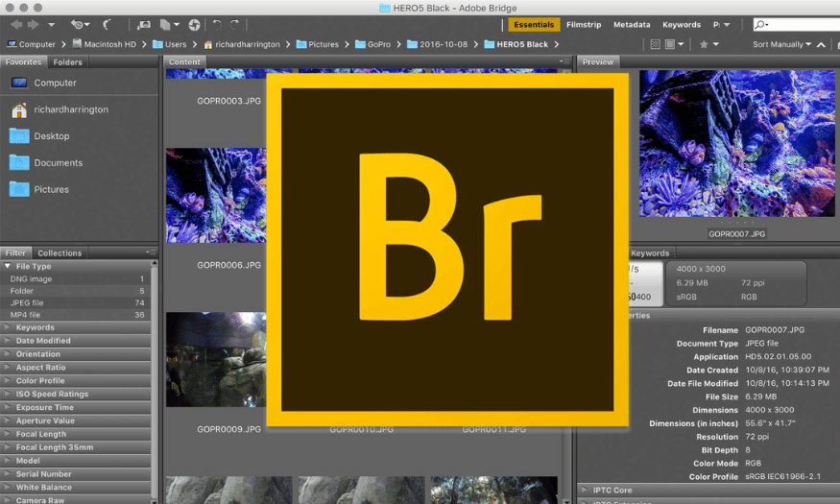Open the Favorites panel tab
840x504 pixels.
(23, 62)
